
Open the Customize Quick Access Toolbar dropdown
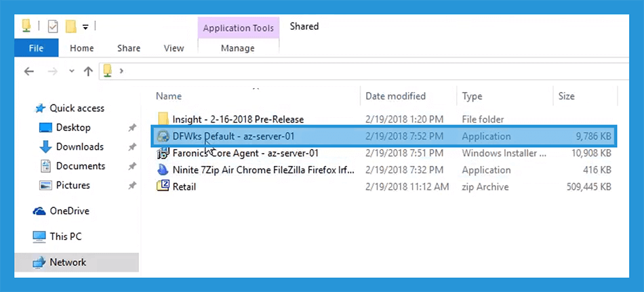click(x=85, y=27)
